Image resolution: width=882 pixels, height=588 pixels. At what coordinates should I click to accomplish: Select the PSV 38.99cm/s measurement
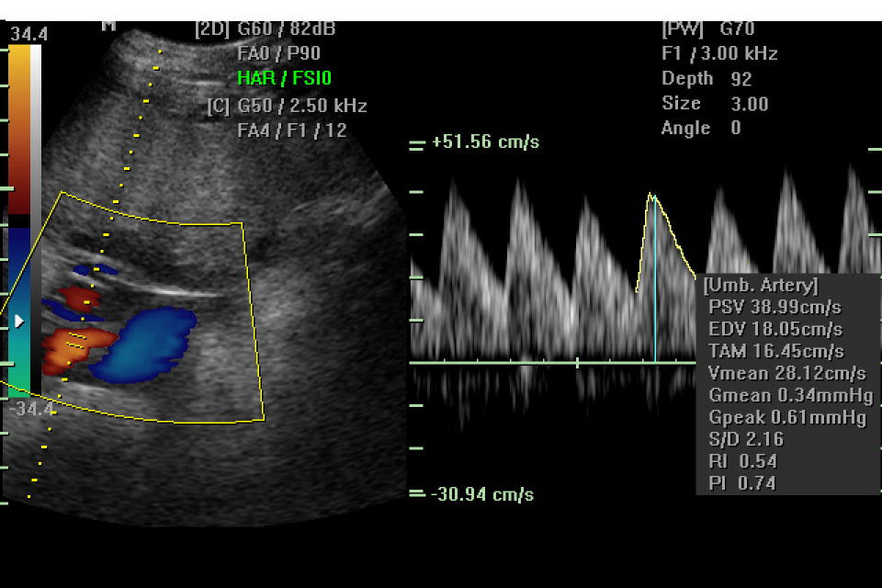pyautogui.click(x=775, y=307)
